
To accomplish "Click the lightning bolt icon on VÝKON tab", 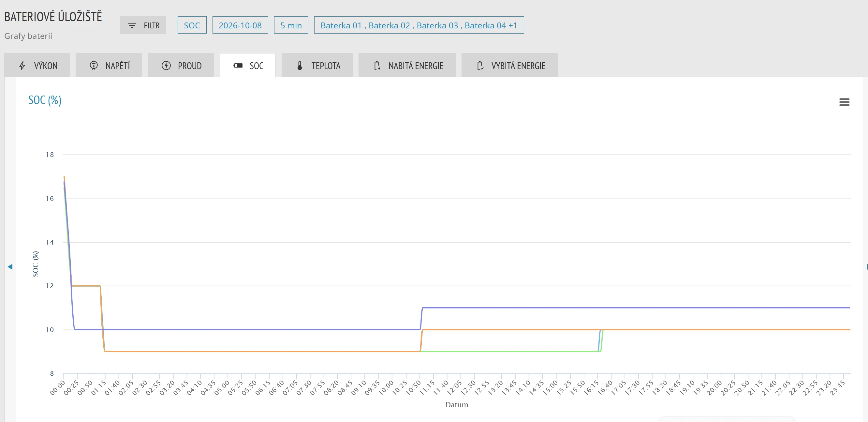I will click(x=22, y=66).
